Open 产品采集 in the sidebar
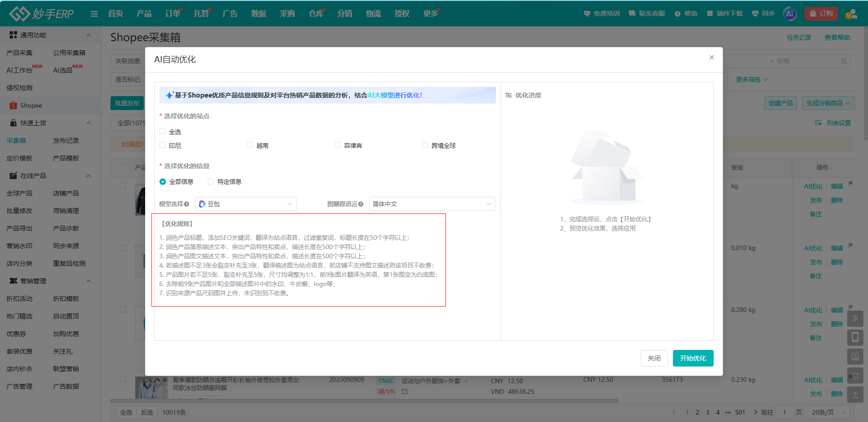The image size is (868, 422). [x=19, y=53]
